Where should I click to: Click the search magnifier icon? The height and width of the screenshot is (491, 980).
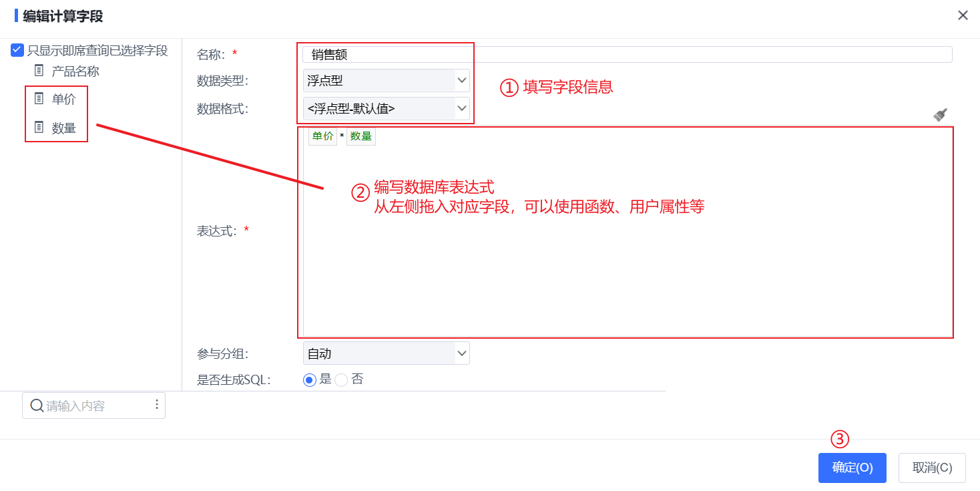[37, 405]
